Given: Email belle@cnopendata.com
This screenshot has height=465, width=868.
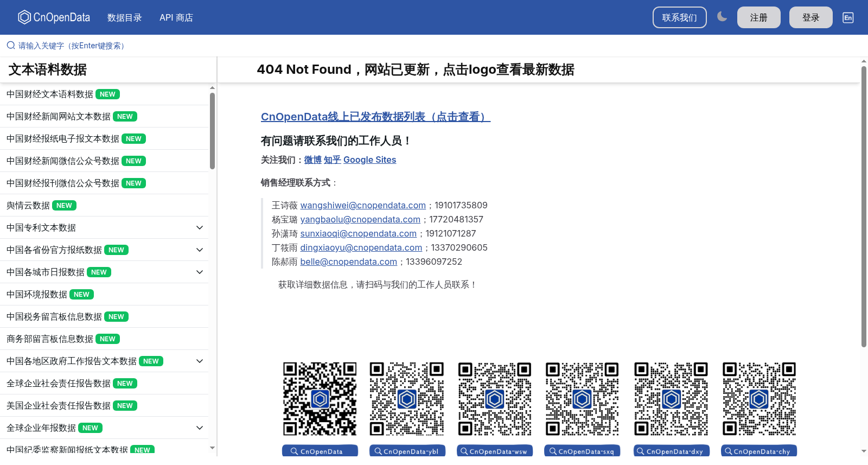Looking at the screenshot, I should pyautogui.click(x=349, y=262).
